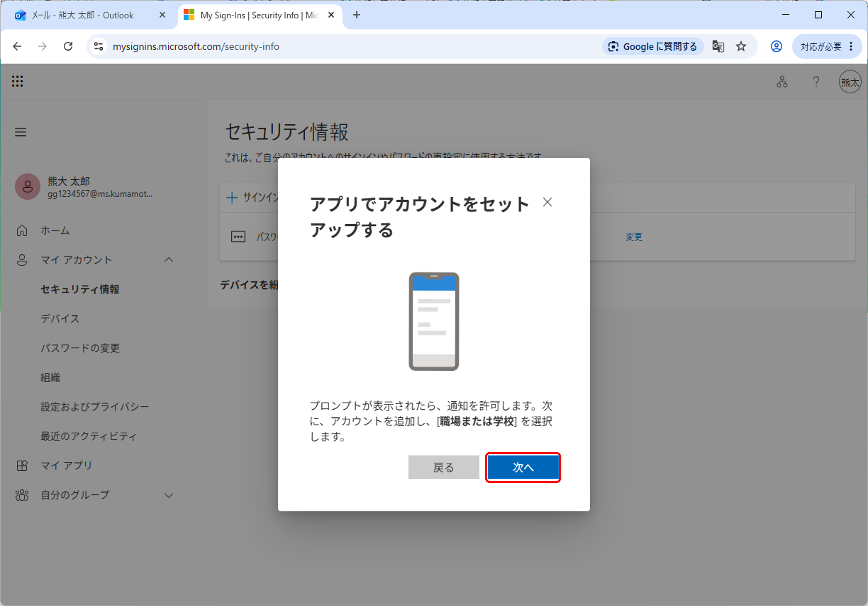Collapse the マイ アカウント section
Screen dimensions: 868x606
pos(169,260)
